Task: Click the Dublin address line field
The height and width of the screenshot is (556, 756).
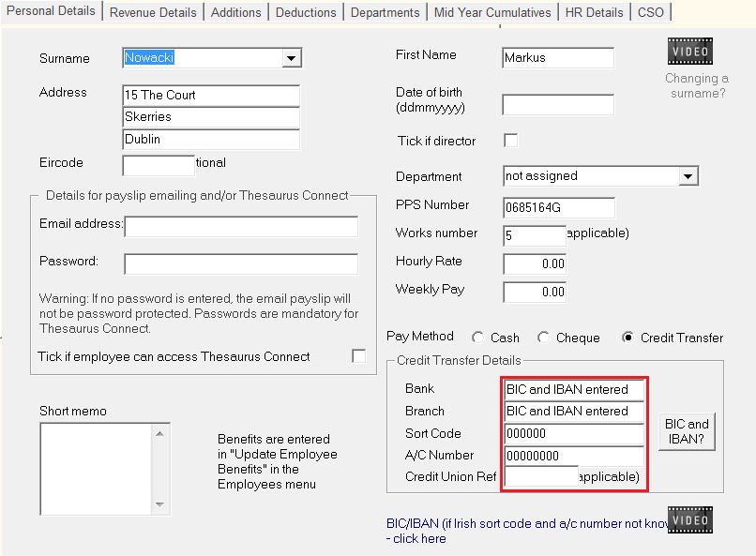Action: (211, 140)
